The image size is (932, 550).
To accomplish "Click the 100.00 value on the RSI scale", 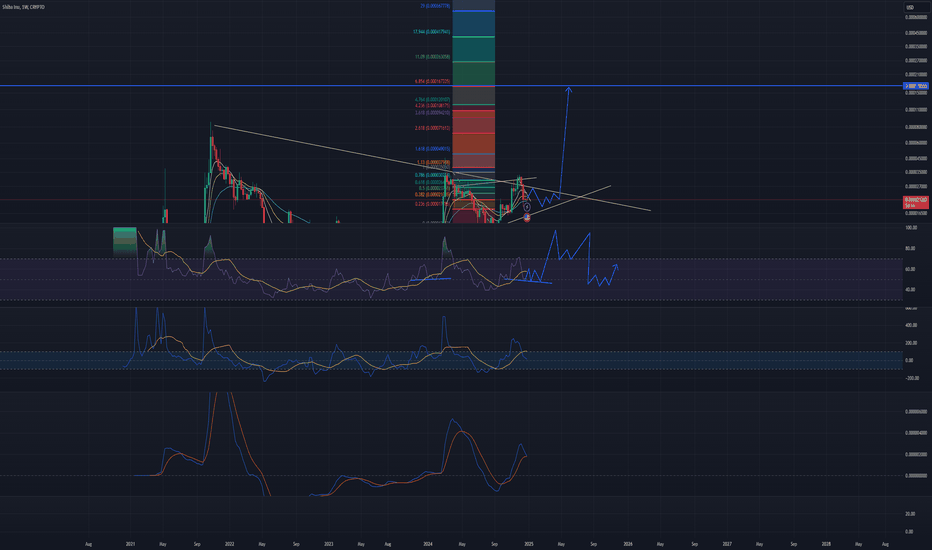I will 911,228.
